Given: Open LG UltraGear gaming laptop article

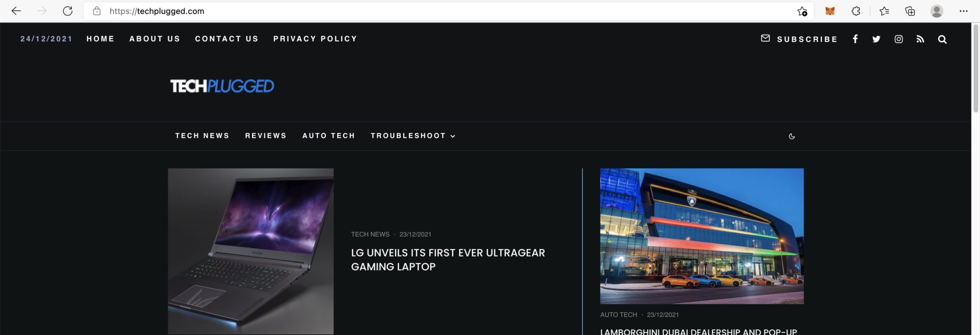Looking at the screenshot, I should tap(447, 259).
